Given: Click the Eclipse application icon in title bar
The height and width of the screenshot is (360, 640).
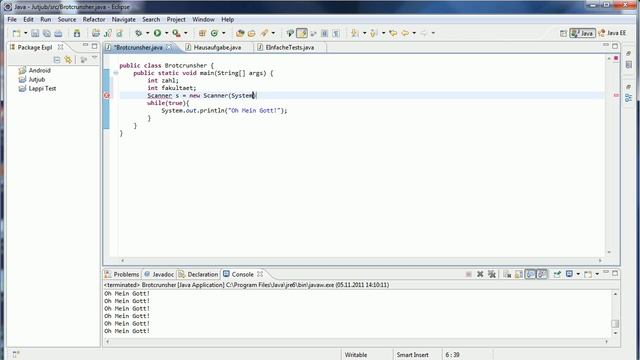Looking at the screenshot, I should [x=7, y=7].
